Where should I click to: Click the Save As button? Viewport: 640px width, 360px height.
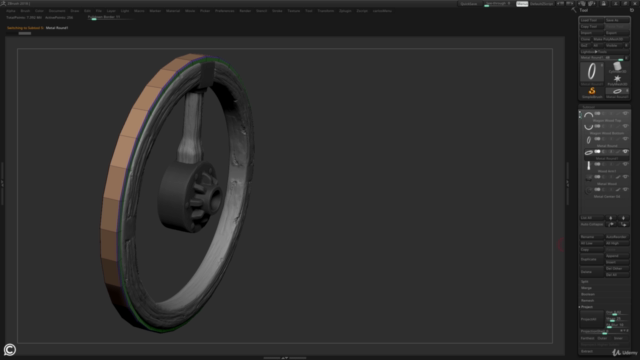[x=617, y=20]
